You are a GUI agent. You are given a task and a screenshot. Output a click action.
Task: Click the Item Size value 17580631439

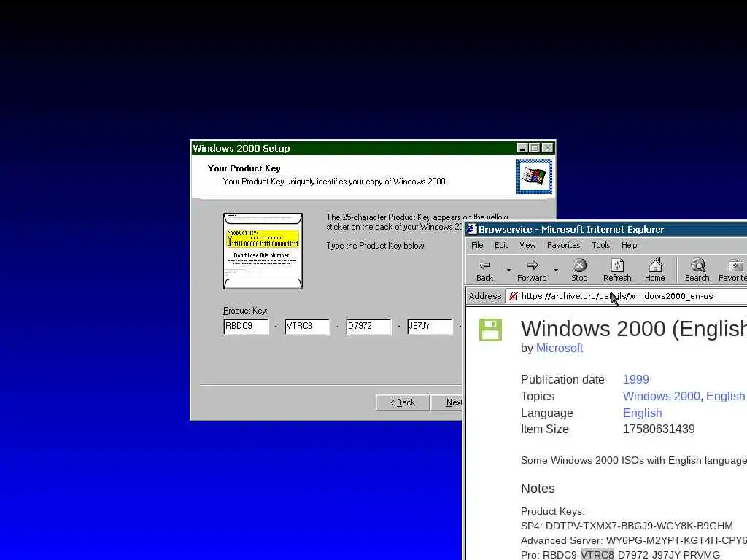point(659,429)
